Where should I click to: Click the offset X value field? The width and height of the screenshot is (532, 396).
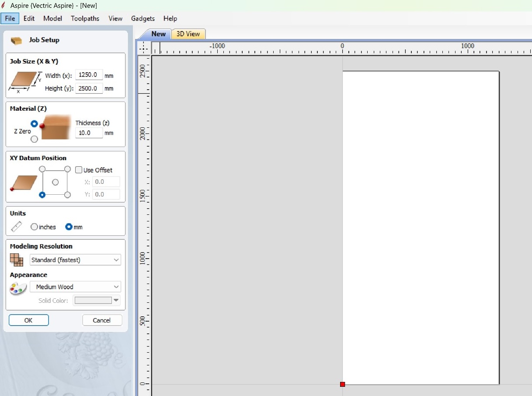point(106,182)
